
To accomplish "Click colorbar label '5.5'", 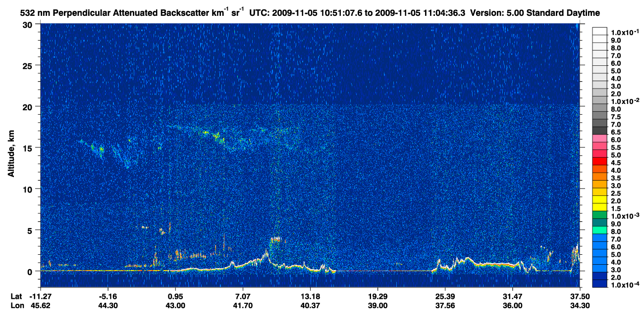I will click(616, 147).
